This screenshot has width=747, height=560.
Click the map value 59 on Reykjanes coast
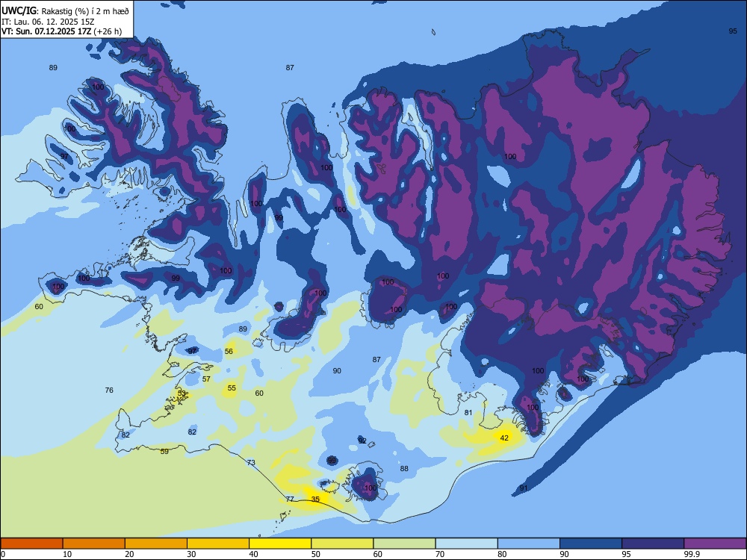[164, 451]
